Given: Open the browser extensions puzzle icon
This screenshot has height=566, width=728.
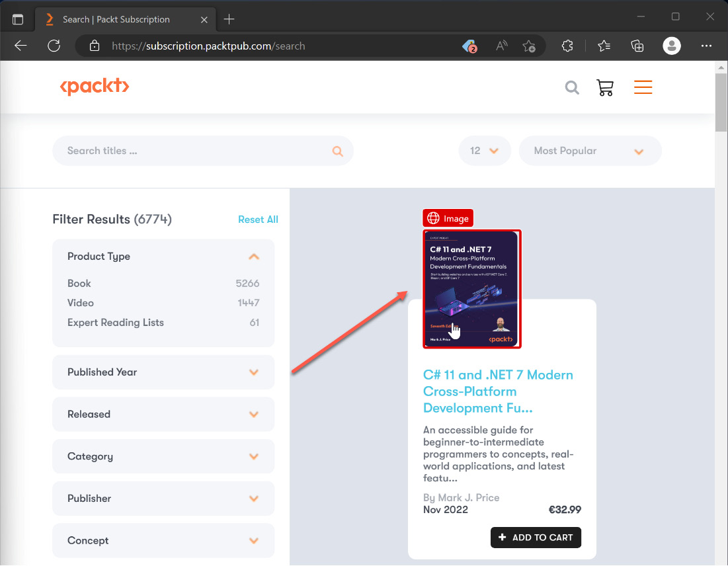Looking at the screenshot, I should [567, 46].
